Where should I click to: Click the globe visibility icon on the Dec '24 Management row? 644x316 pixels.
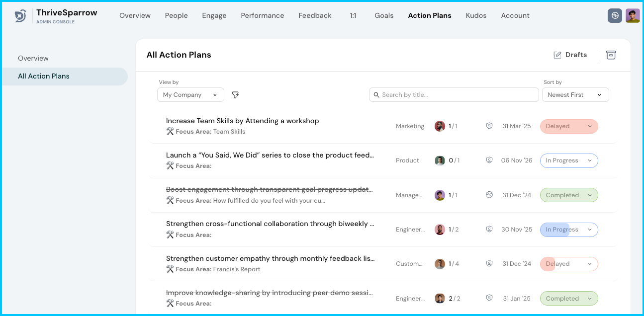489,195
